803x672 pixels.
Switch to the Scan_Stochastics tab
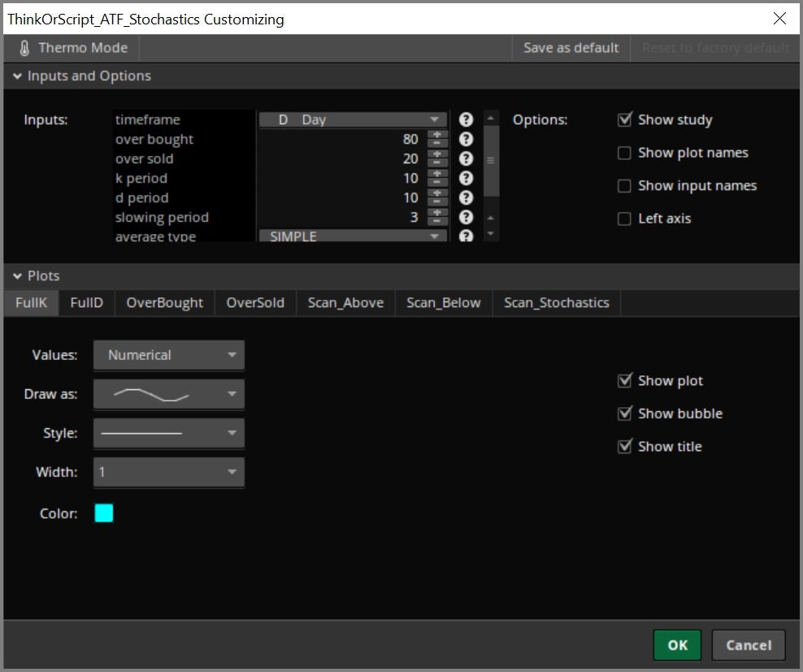point(557,303)
